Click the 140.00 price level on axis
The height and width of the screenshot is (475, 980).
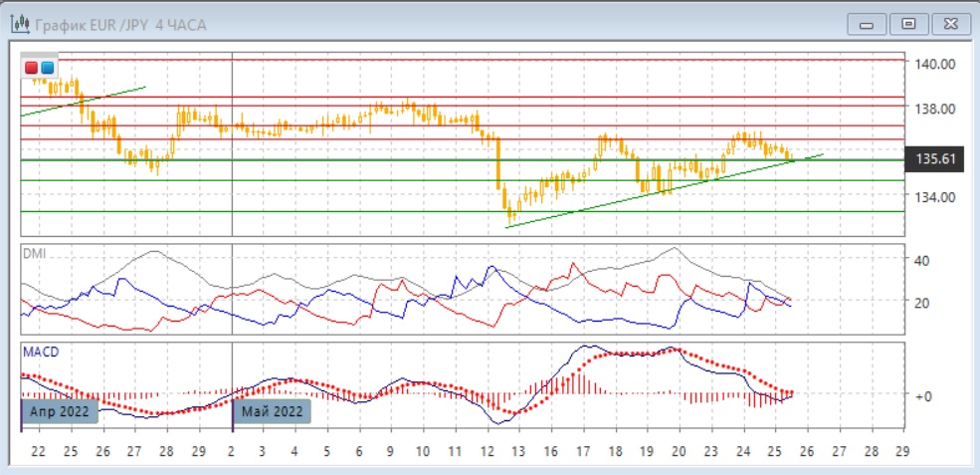(936, 64)
